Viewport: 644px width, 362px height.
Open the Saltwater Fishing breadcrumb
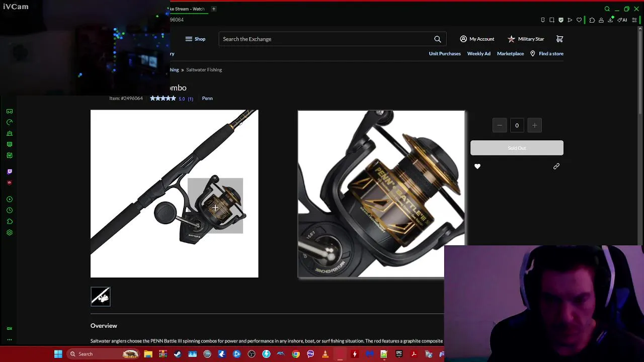204,70
